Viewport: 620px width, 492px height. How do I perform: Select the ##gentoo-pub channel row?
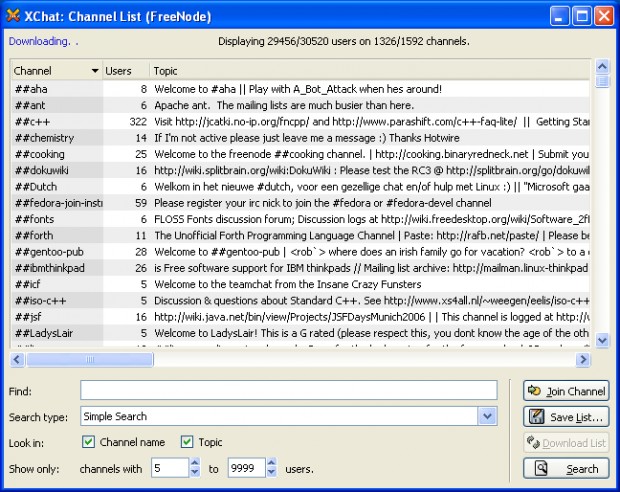(x=301, y=252)
